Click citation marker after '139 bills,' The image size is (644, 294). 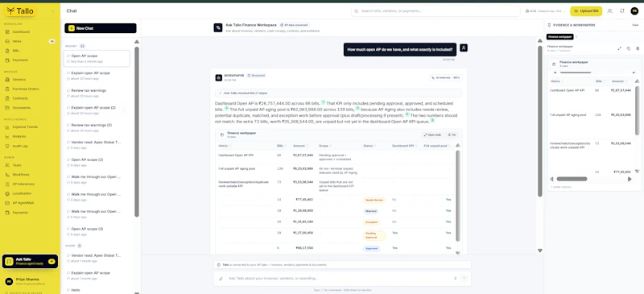coord(357,108)
